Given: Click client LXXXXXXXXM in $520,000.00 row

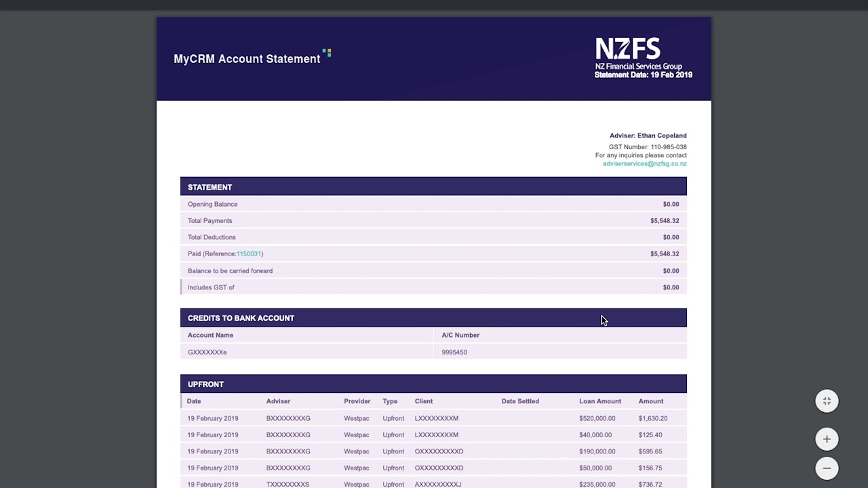Looking at the screenshot, I should click(437, 418).
